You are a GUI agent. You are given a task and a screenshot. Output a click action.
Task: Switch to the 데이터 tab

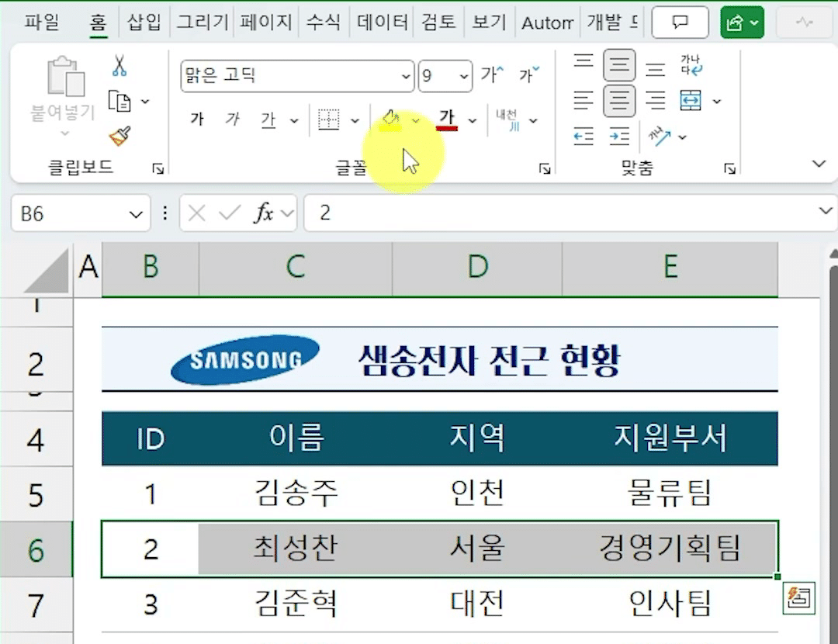pos(382,22)
